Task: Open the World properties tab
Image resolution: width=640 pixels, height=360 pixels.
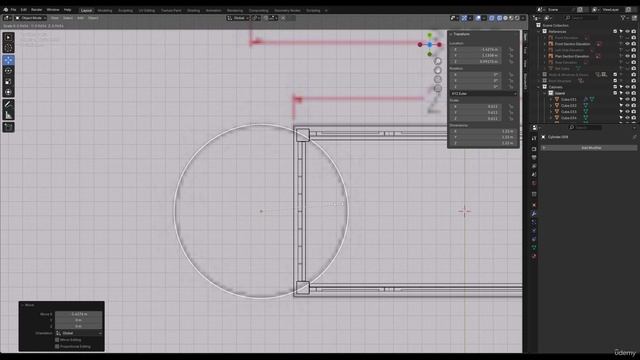Action: (534, 183)
